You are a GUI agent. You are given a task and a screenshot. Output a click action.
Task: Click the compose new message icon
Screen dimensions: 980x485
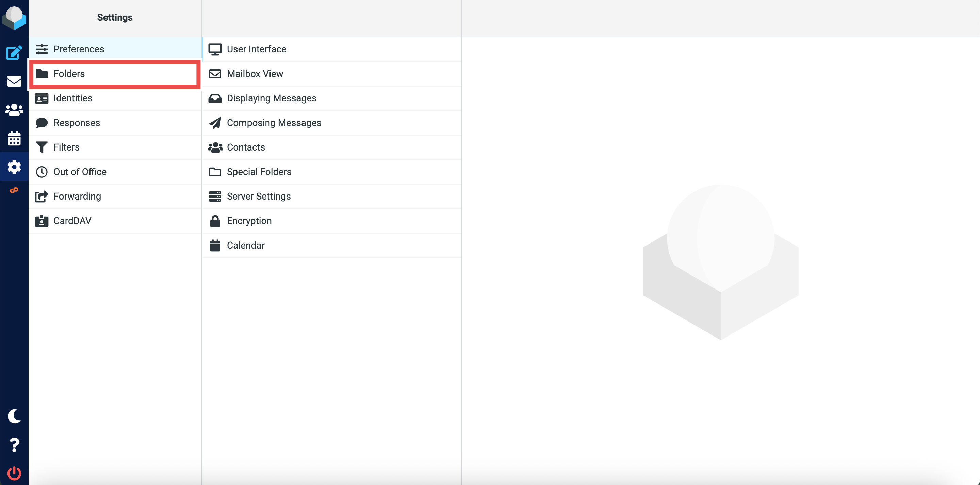[14, 52]
